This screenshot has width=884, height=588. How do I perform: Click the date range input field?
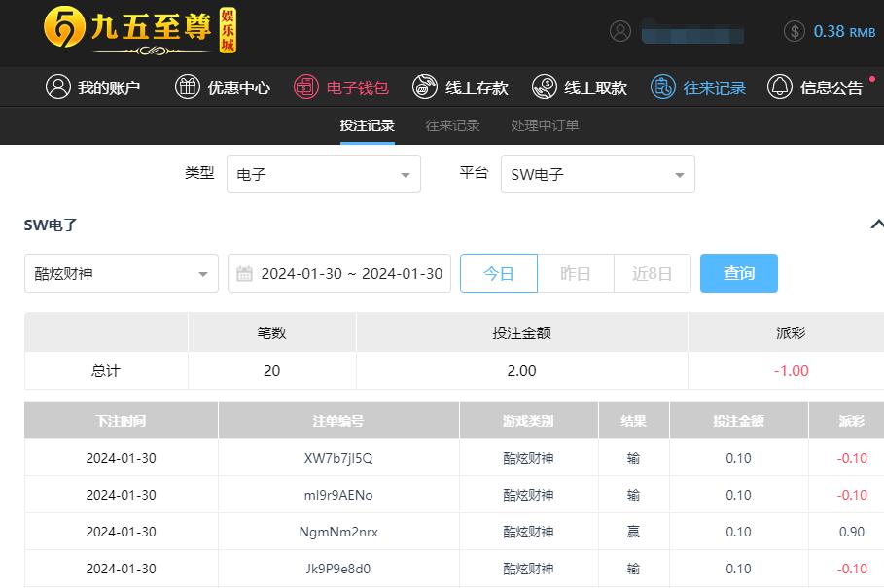[x=339, y=274]
